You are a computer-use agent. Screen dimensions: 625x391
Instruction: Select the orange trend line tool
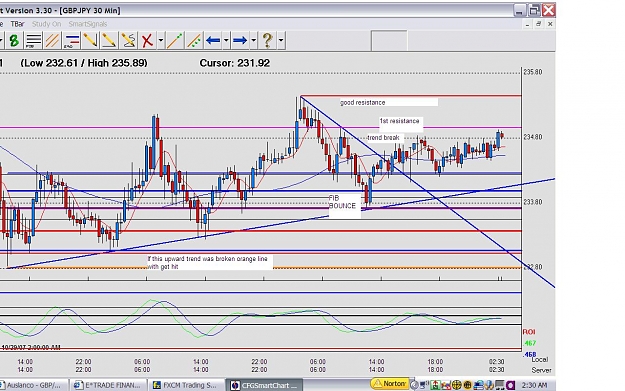(x=175, y=40)
